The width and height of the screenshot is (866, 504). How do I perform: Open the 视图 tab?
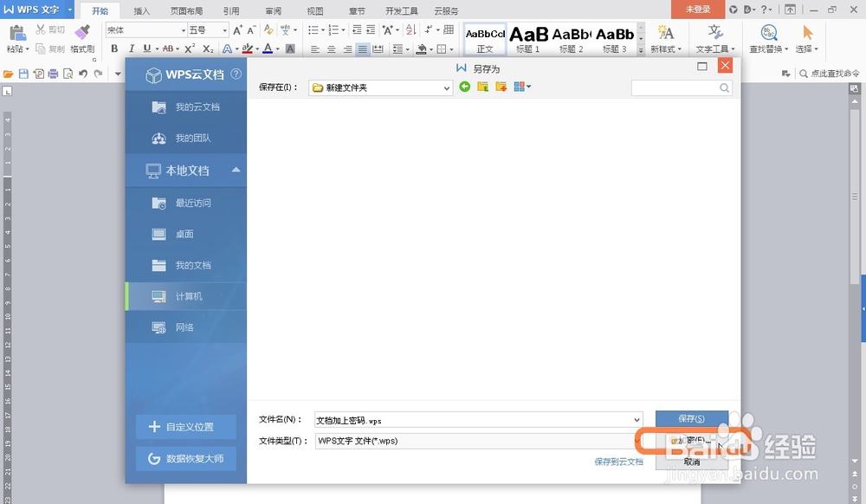pos(315,10)
